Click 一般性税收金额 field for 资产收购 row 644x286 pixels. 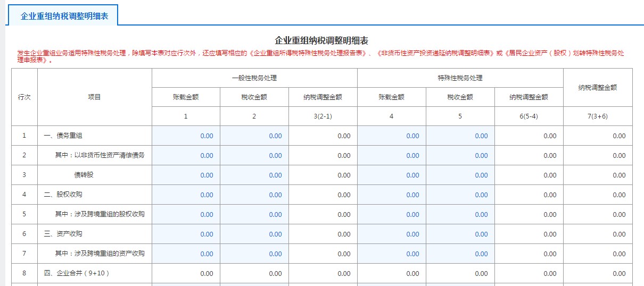pos(254,234)
